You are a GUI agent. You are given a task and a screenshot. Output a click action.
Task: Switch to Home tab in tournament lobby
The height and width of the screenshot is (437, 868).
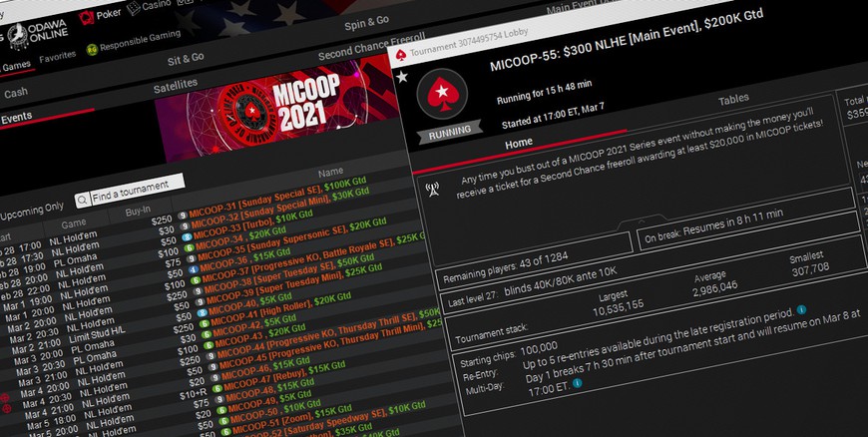519,144
